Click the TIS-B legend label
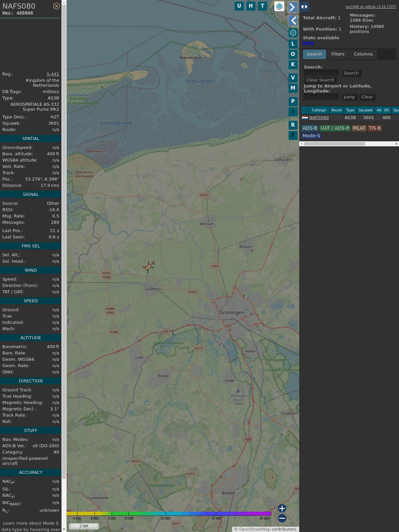Screen dimensions: 399x532 pos(375,128)
